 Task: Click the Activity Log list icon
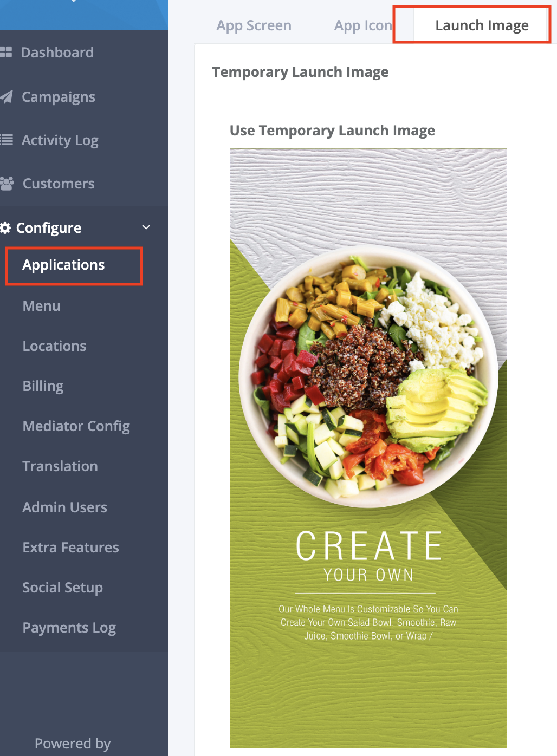6,140
